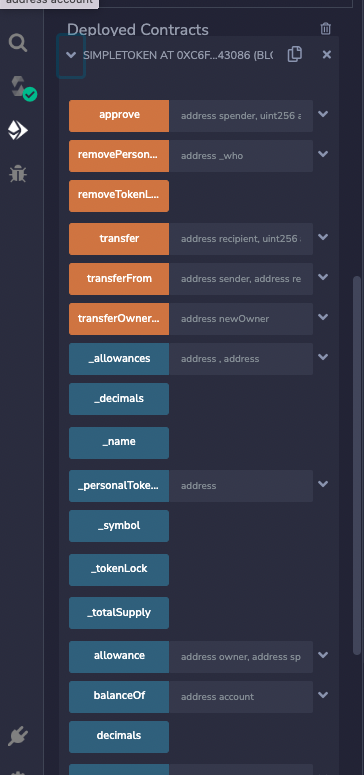Image resolution: width=364 pixels, height=775 pixels.
Task: Click the Deployed Contracts heading
Action: pos(138,30)
